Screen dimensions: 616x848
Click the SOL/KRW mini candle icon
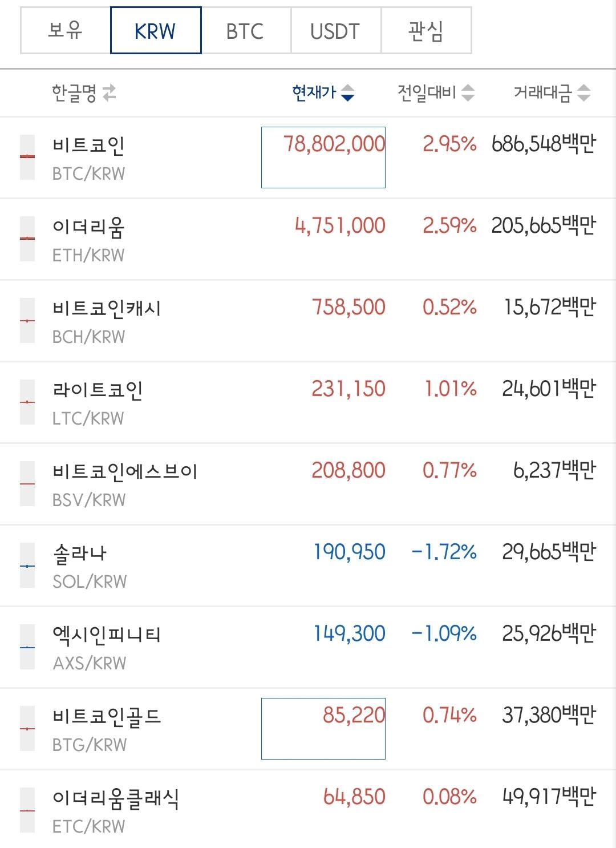(27, 565)
